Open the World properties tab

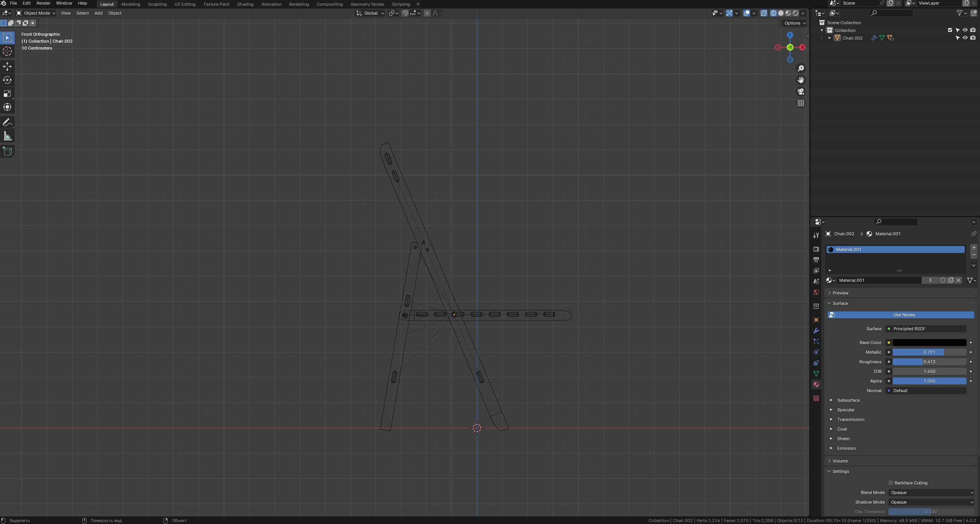(x=816, y=292)
